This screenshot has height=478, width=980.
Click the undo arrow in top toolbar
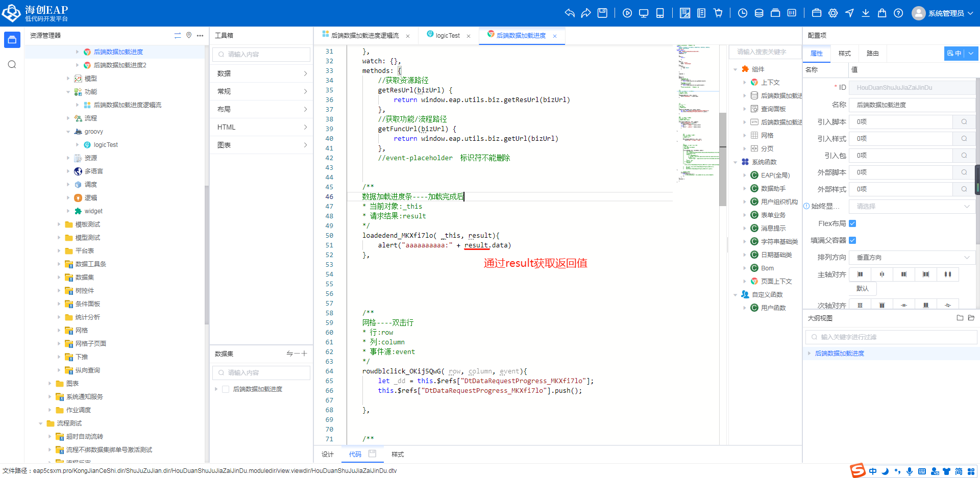click(x=570, y=13)
